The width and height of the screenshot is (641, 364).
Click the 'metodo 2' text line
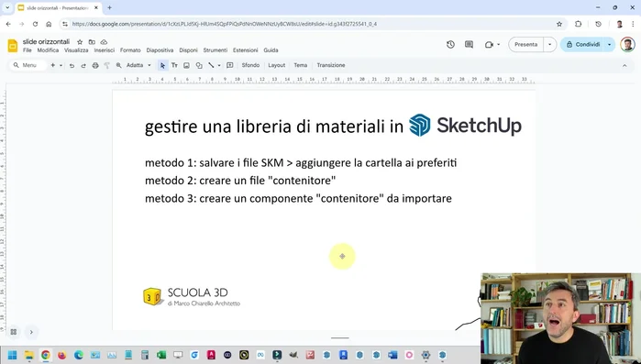(x=240, y=180)
